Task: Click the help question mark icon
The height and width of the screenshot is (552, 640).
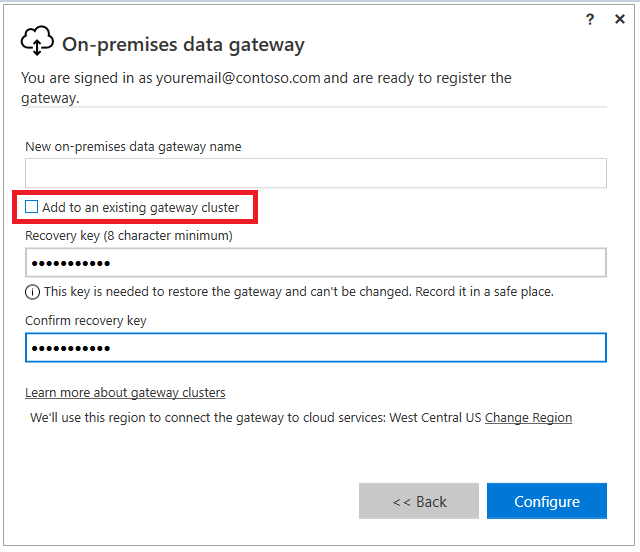Action: tap(591, 19)
